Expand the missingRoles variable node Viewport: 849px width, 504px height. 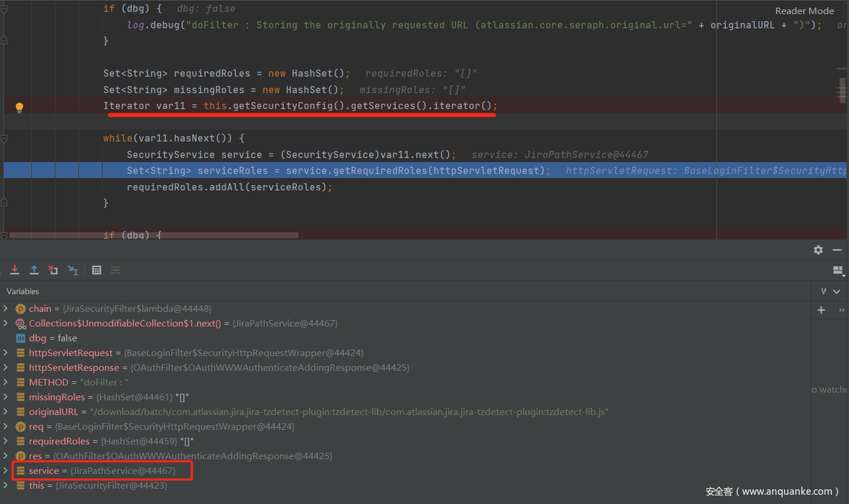point(5,397)
